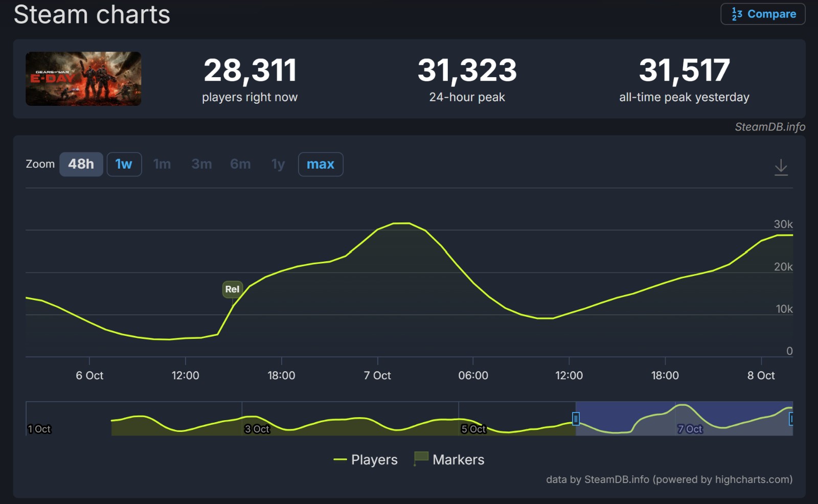Click the 7 Oct label in the navigator
Screen dimensions: 818x504
[x=690, y=429]
